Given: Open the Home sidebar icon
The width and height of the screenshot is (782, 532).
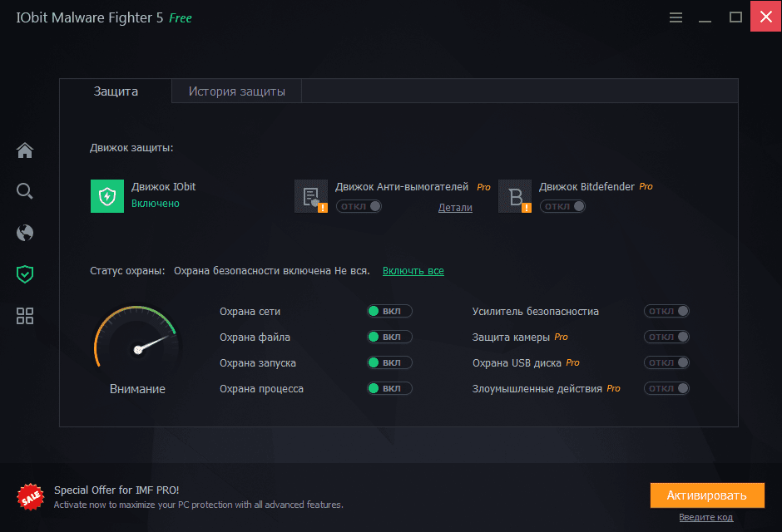Looking at the screenshot, I should [25, 150].
